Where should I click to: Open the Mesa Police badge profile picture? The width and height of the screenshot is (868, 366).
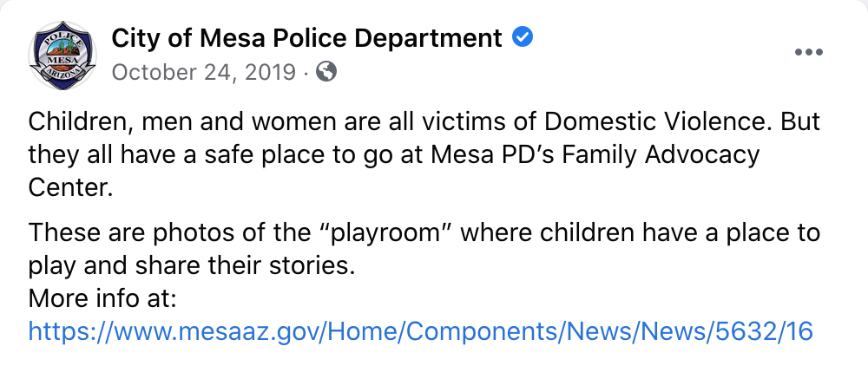point(62,54)
